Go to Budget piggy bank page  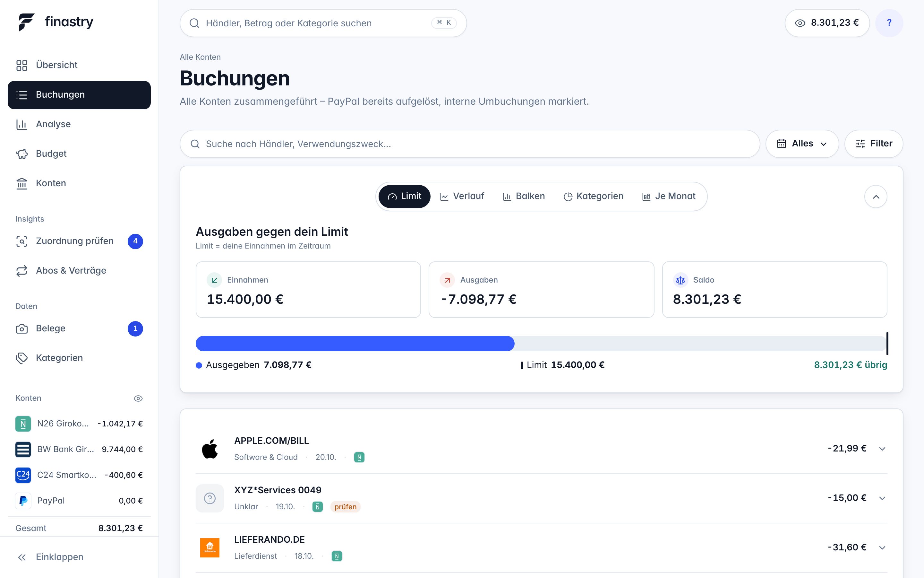[x=79, y=154]
